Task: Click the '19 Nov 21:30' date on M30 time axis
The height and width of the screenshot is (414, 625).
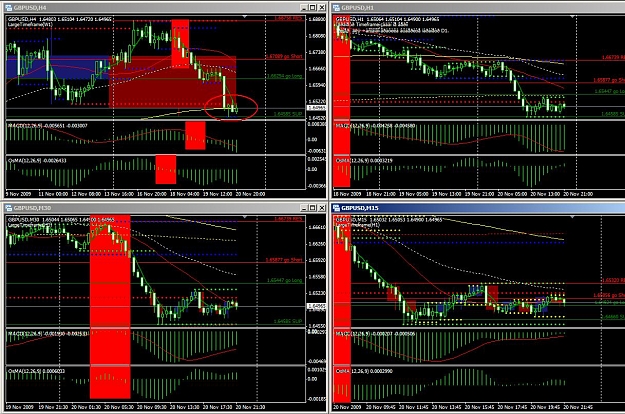Action: (53, 407)
